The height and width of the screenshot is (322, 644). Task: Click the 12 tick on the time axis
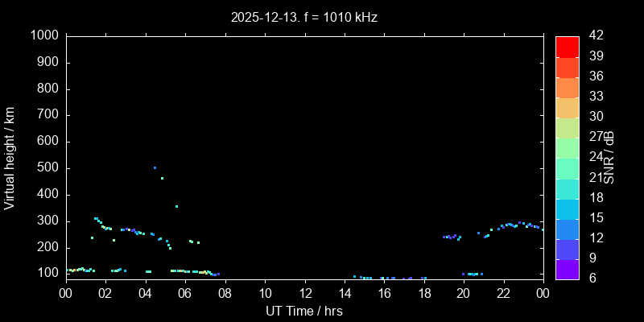pos(304,293)
